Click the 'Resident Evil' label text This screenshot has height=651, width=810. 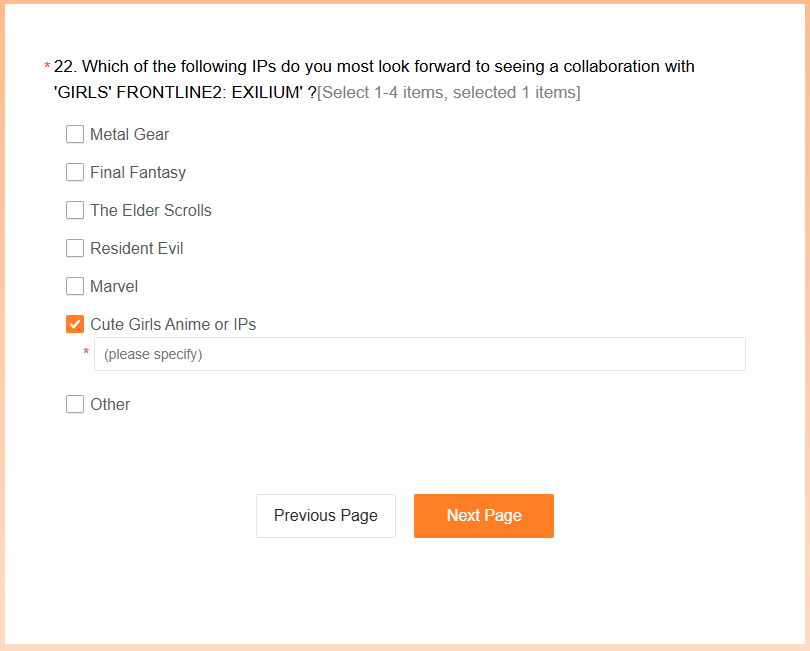[137, 249]
